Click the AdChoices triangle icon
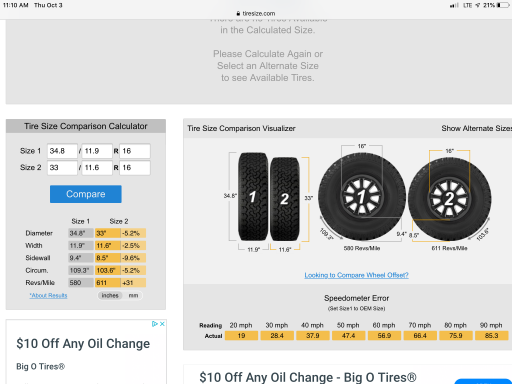This screenshot has width=512, height=384. (x=155, y=324)
